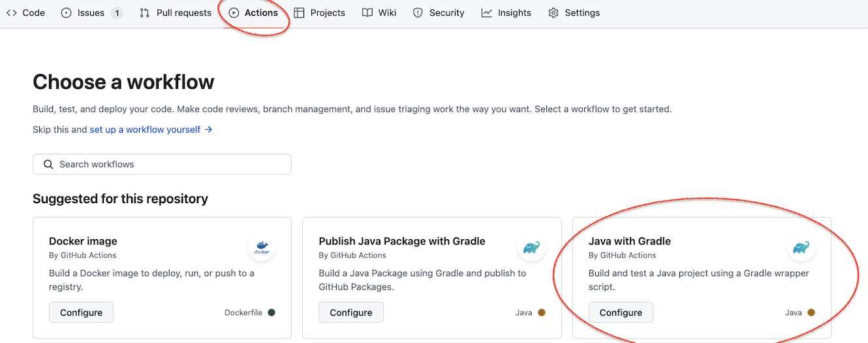Click 'By GitHub Actions' under Docker image
Screen dimensions: 868x343
(83, 255)
